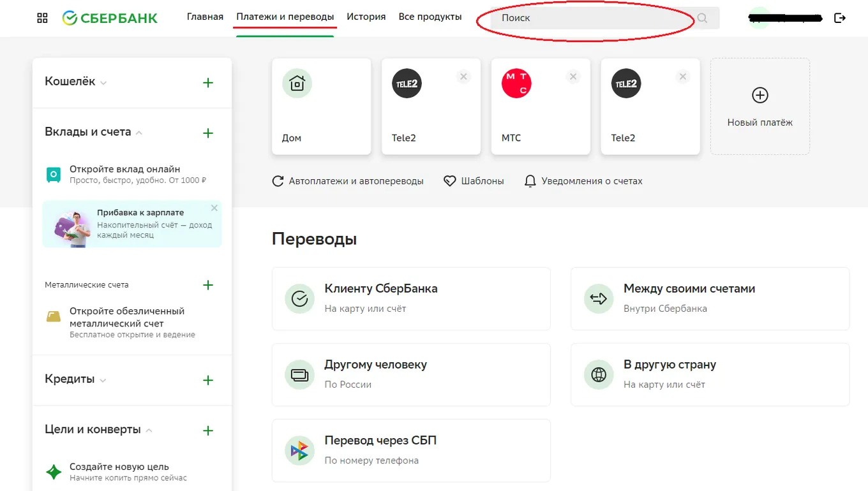Create a Новый платёж

[x=760, y=106]
